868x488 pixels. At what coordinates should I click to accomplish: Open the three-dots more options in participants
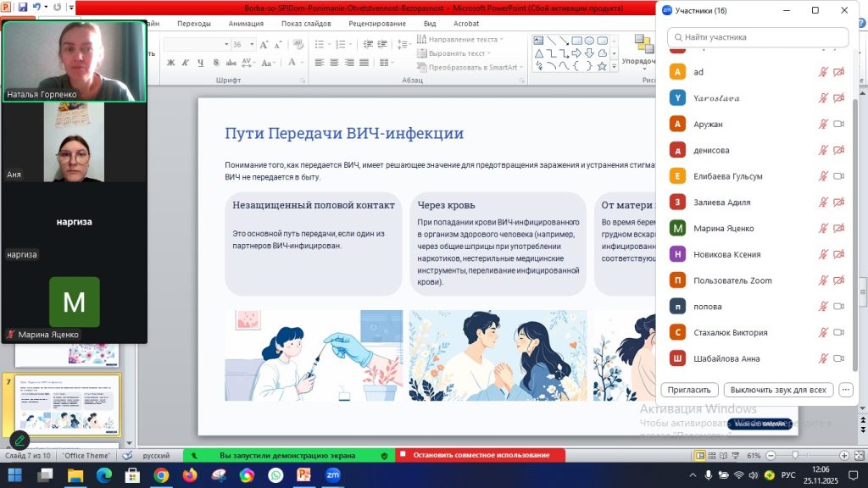[845, 390]
